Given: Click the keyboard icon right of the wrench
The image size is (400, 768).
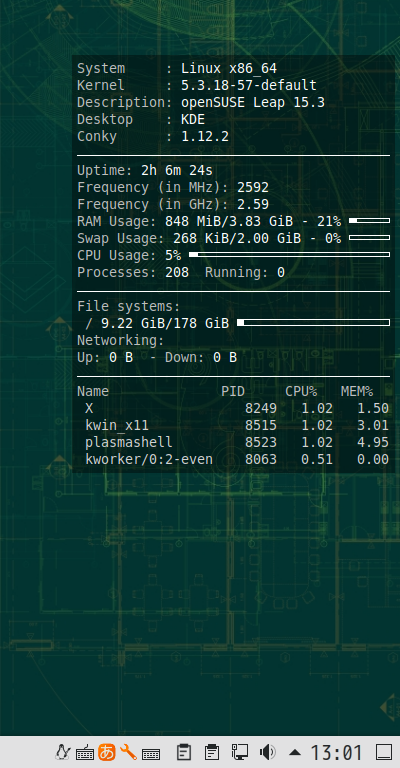Looking at the screenshot, I should click(150, 753).
